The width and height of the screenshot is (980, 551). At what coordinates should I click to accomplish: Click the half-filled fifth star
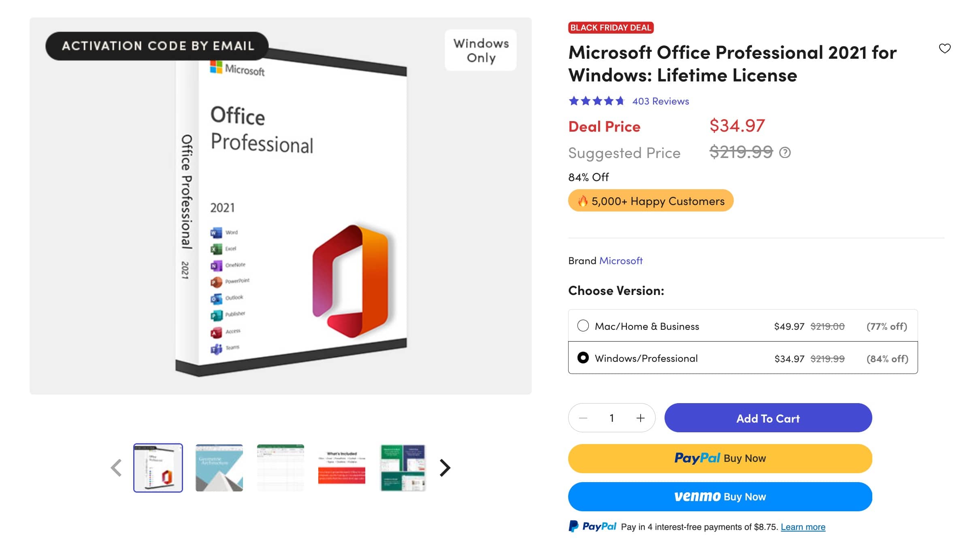(x=620, y=101)
